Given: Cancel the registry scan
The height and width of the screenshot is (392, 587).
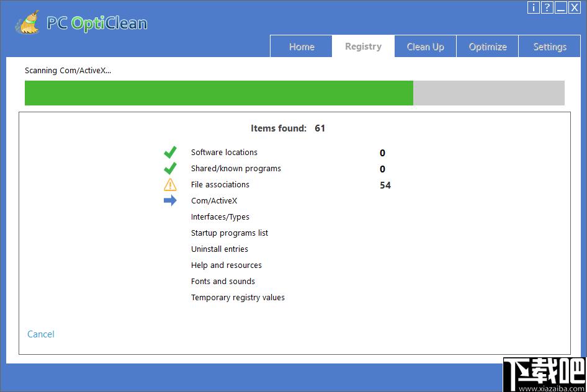Looking at the screenshot, I should click(41, 334).
